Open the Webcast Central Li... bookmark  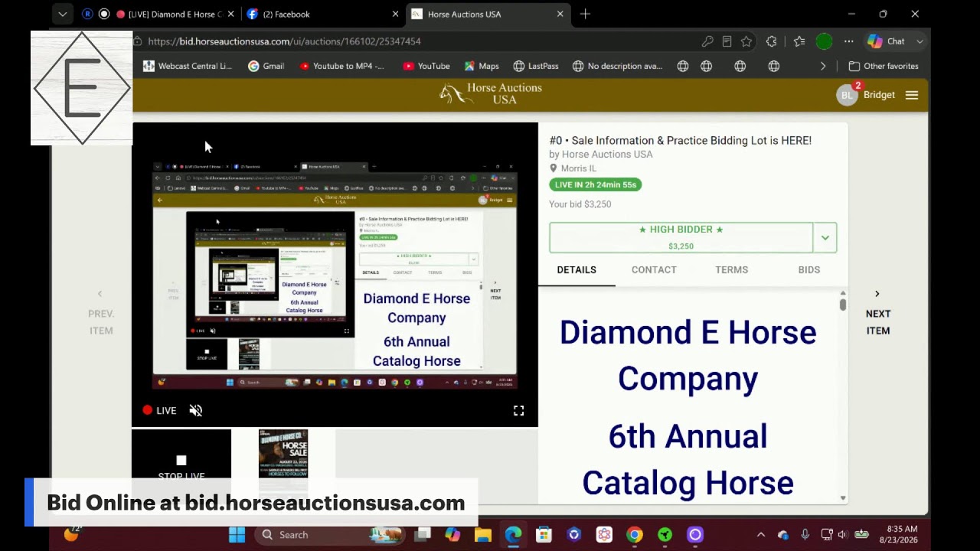188,66
